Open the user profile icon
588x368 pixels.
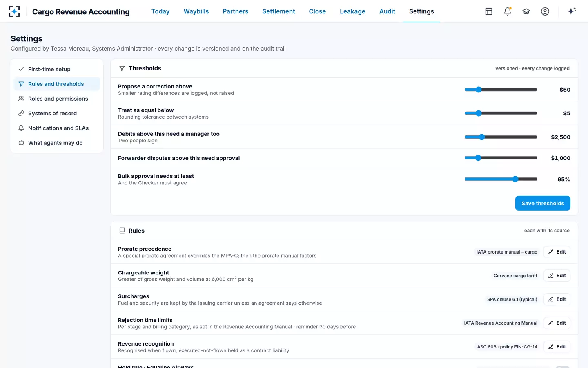point(545,11)
